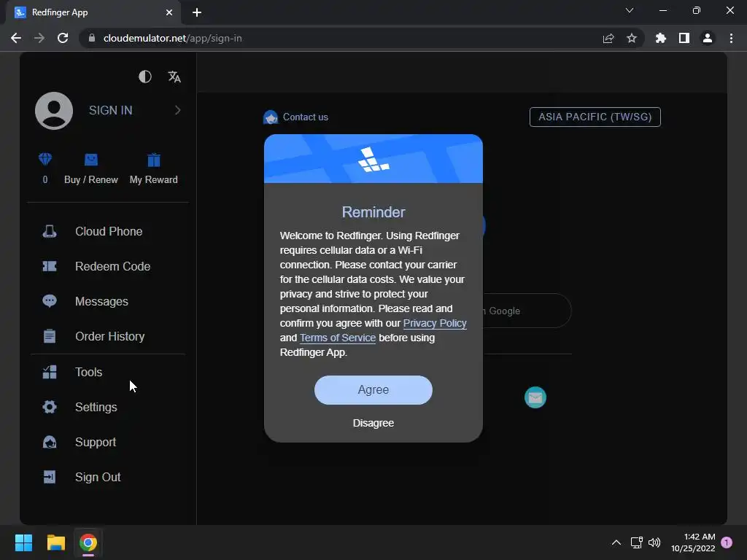
Task: Open the Terms of Service link
Action: tap(338, 338)
